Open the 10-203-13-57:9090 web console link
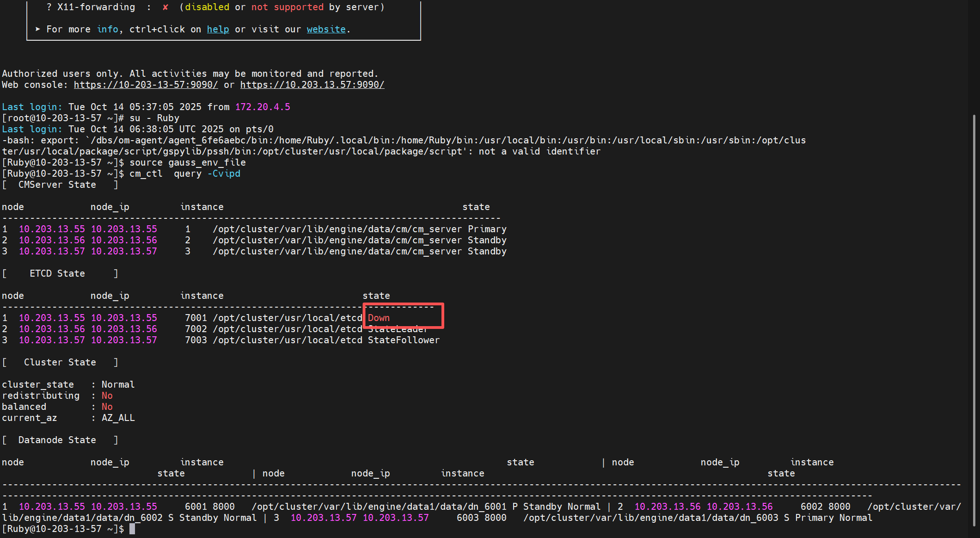 click(x=146, y=85)
